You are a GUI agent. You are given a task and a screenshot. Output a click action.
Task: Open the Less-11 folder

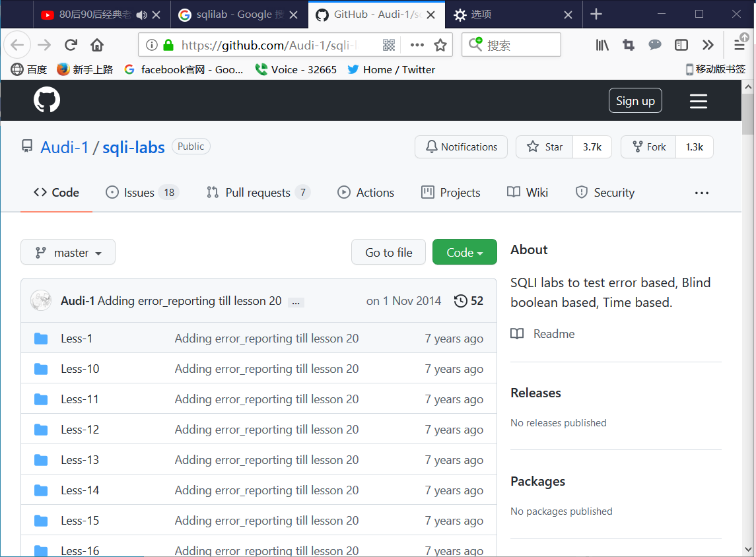tap(79, 399)
